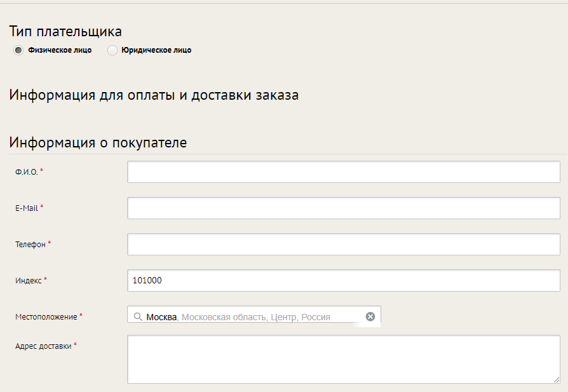Clear the Местоположение field with the X icon
The height and width of the screenshot is (392, 568).
(x=370, y=316)
